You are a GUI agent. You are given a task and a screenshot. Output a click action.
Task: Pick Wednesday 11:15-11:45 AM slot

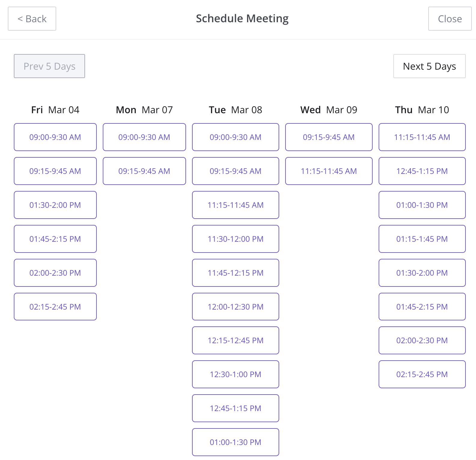[x=329, y=171]
